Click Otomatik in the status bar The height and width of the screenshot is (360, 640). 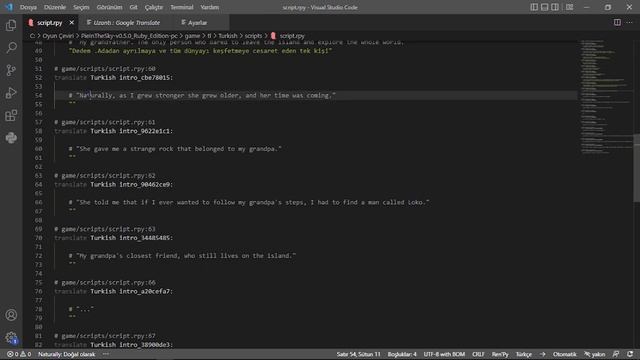564,354
